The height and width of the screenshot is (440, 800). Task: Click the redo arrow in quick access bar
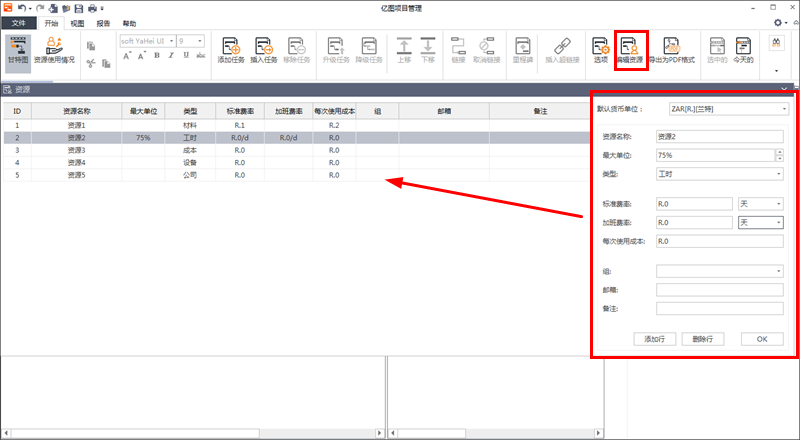tap(40, 8)
